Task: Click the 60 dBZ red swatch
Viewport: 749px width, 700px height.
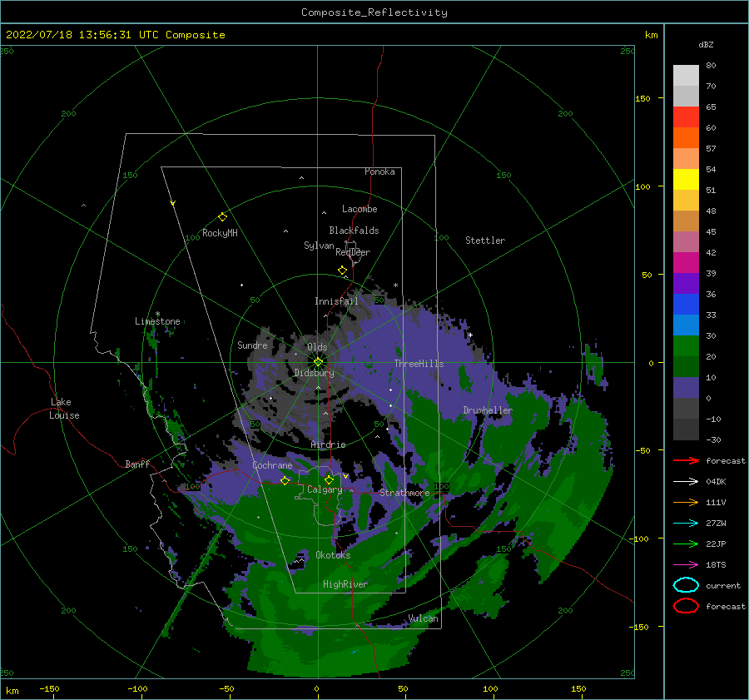Action: [x=686, y=117]
